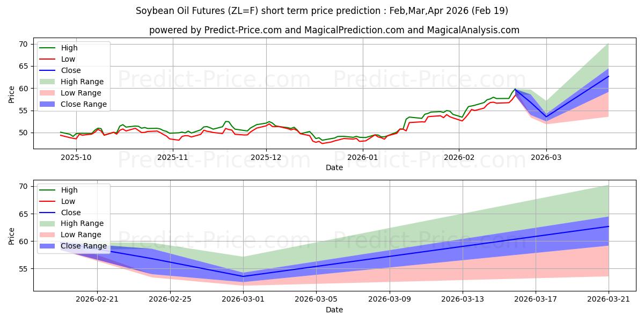Click the Low Range swatch in bottom legend
This screenshot has height=322, width=644.
point(48,235)
